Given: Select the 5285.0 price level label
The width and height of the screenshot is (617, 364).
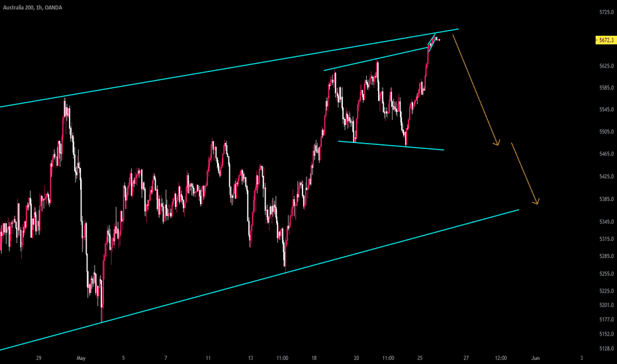Looking at the screenshot, I should point(606,257).
